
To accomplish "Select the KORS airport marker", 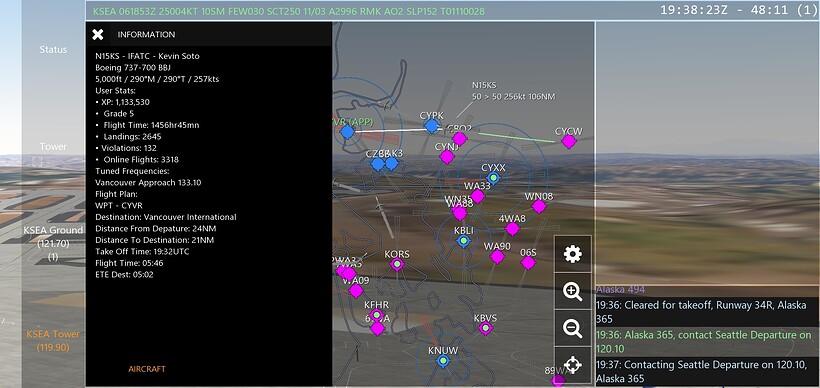I will coord(397,264).
